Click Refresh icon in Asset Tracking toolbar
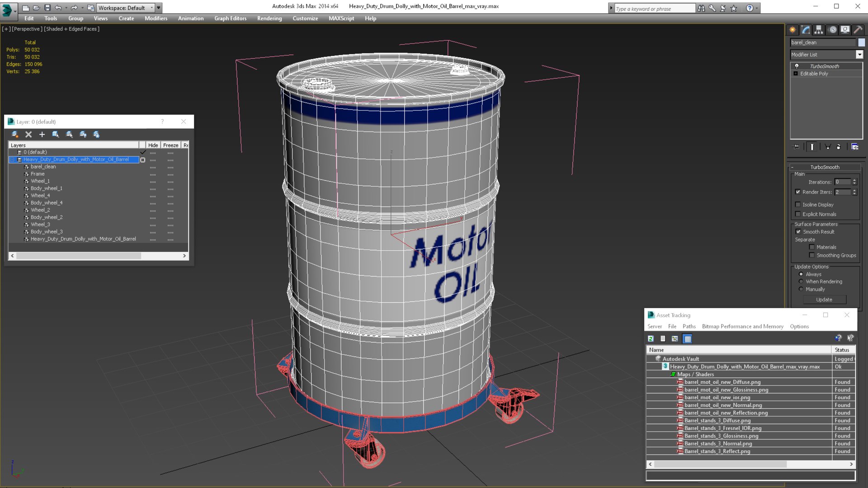The height and width of the screenshot is (488, 868). tap(651, 339)
